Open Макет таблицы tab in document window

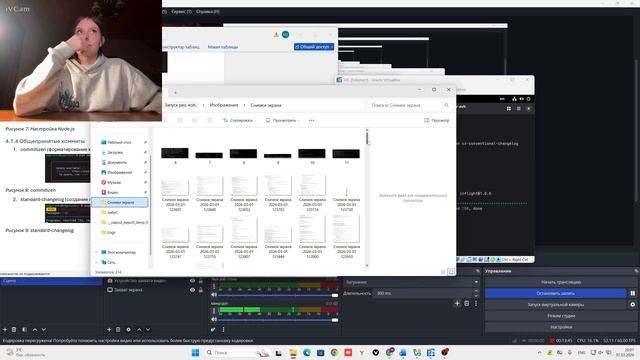(223, 47)
